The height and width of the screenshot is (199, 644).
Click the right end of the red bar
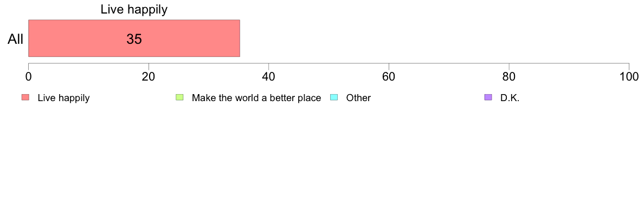pyautogui.click(x=239, y=38)
